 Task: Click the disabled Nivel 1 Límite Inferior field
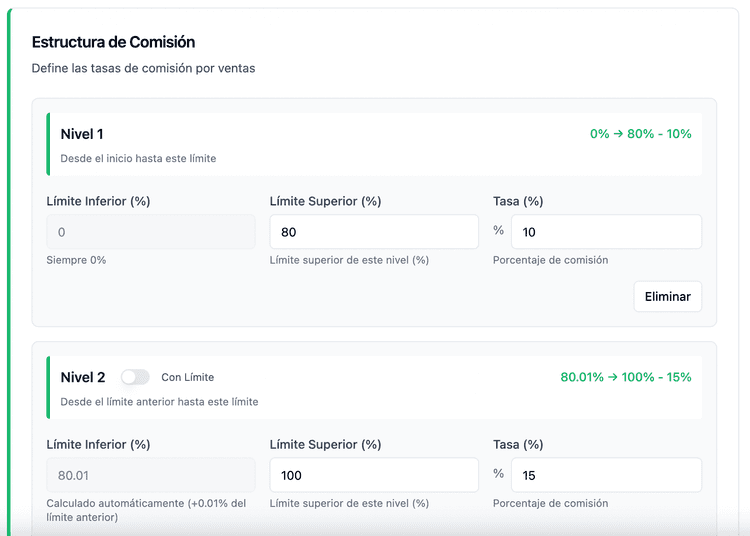click(151, 232)
